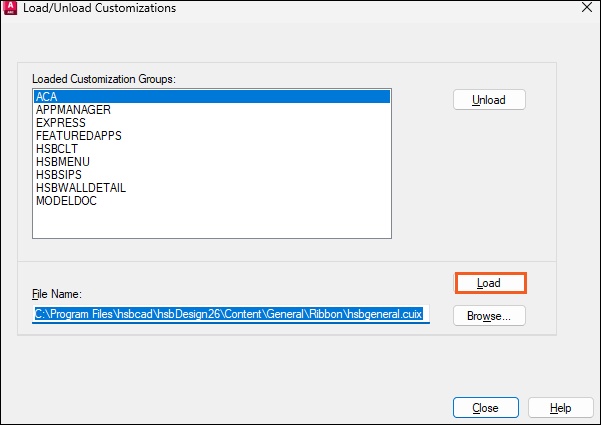Click the Unload button

click(489, 100)
